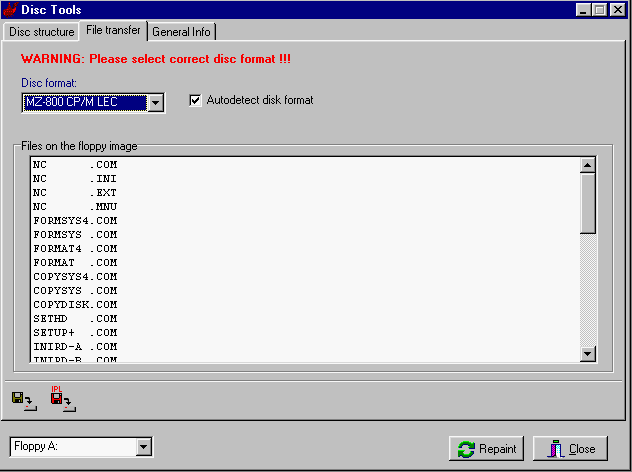The height and width of the screenshot is (472, 632).
Task: Open the Disc format dropdown
Action: 155,102
